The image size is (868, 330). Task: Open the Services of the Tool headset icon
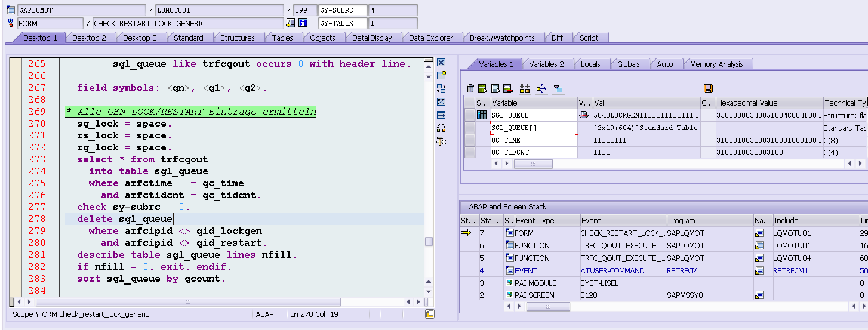point(441,128)
